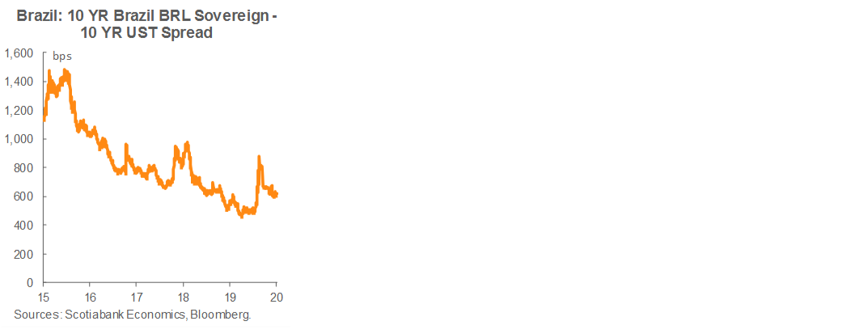Select the 1,200 y-axis label

[19, 111]
